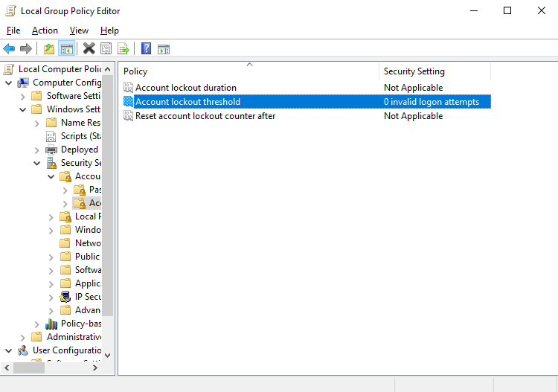Click the Back arrow toolbar icon
Viewport: 558px width, 392px height.
click(9, 49)
